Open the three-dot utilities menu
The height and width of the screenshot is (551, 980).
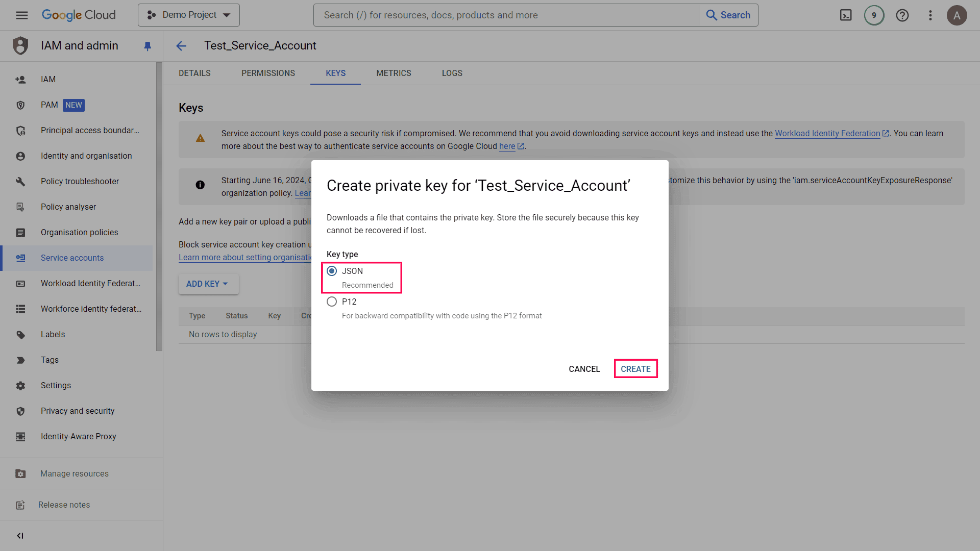coord(930,15)
